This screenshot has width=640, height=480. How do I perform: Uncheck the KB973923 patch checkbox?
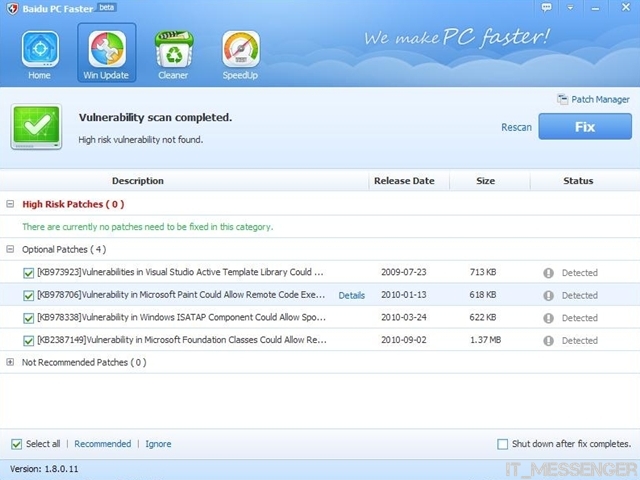(29, 273)
